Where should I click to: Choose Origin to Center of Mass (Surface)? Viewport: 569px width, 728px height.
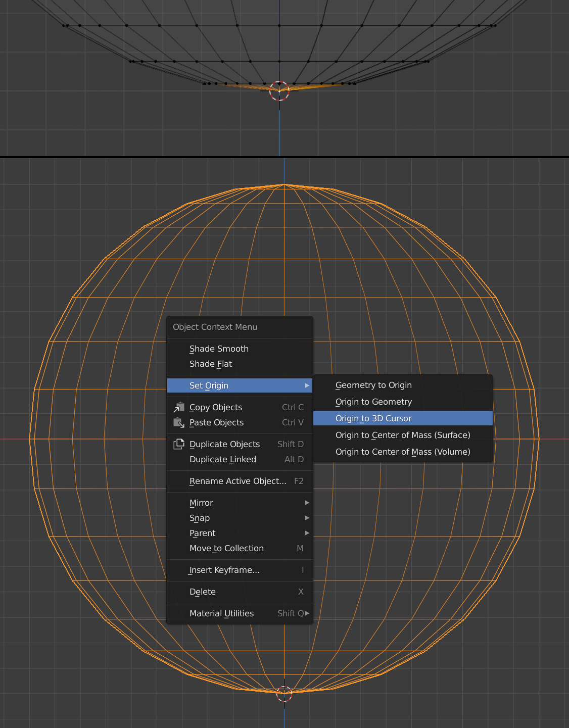tap(403, 435)
